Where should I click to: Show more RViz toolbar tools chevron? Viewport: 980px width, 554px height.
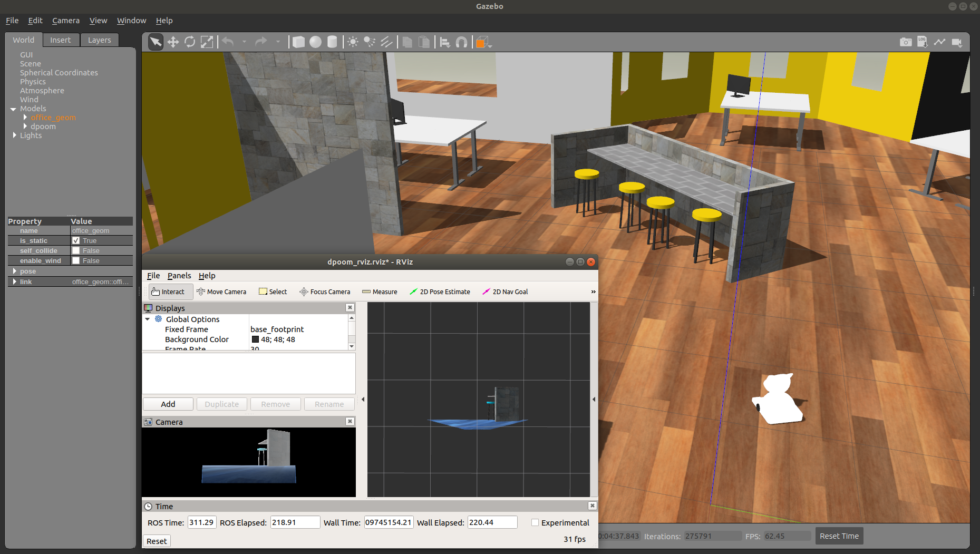tap(593, 291)
